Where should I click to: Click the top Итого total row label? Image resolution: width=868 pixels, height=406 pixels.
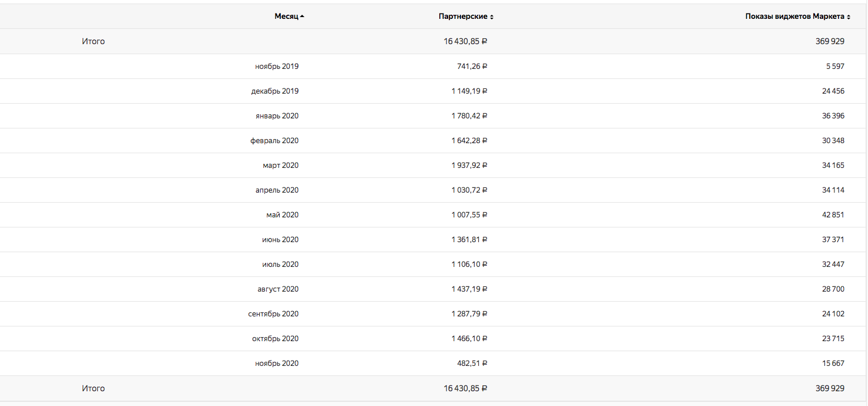(93, 42)
